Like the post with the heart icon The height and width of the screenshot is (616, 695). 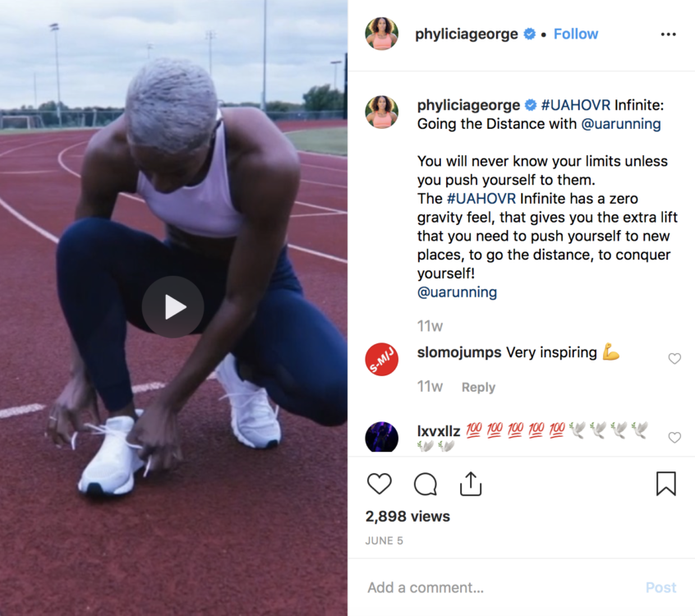pyautogui.click(x=380, y=484)
